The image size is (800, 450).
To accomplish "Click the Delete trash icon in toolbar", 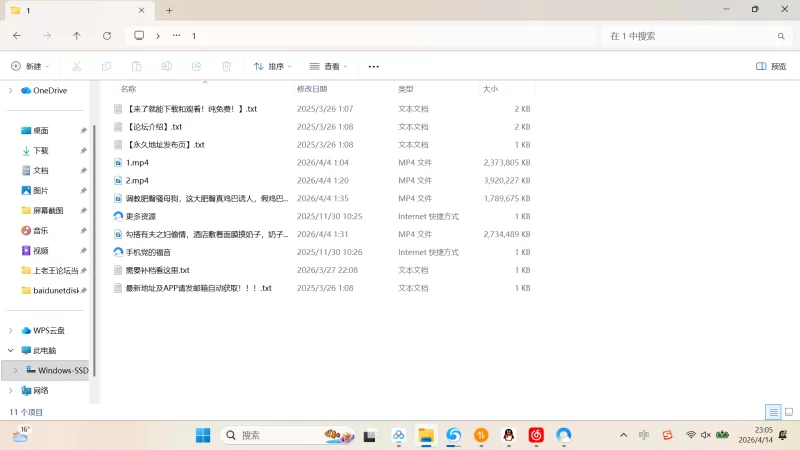I will (x=226, y=66).
